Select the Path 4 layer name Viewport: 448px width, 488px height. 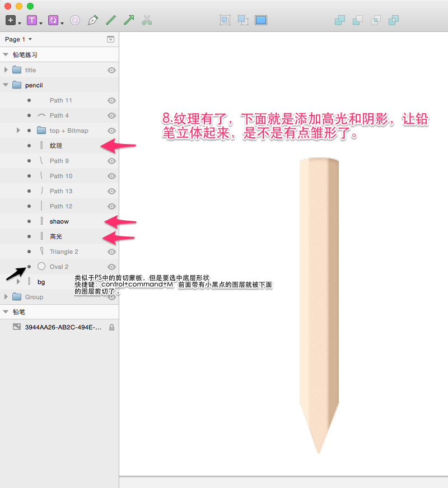click(59, 115)
